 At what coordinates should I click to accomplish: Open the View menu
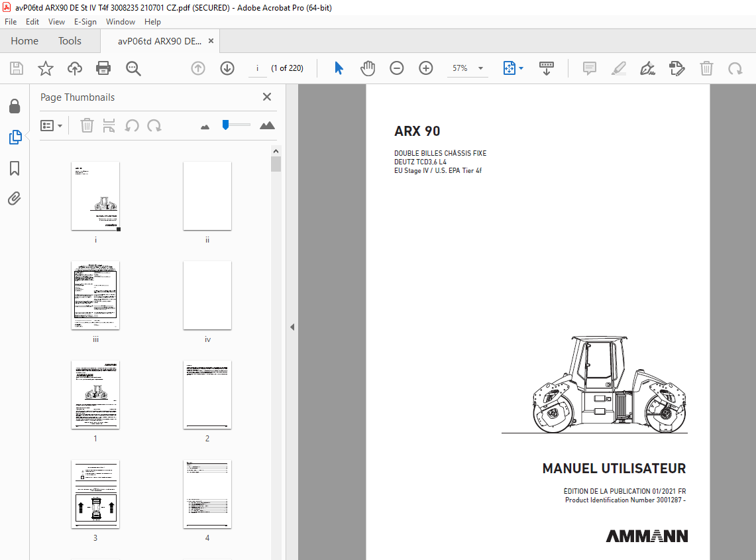pos(56,22)
